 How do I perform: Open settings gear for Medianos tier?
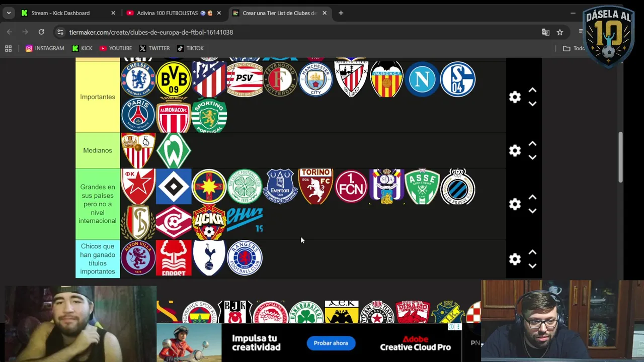pyautogui.click(x=515, y=150)
